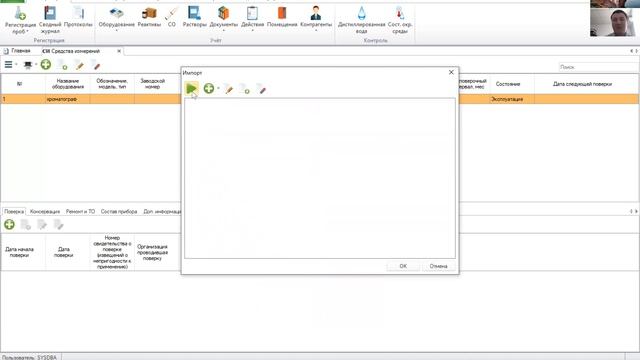
Task: Open Протоколы in the ribbon
Action: pyautogui.click(x=78, y=18)
